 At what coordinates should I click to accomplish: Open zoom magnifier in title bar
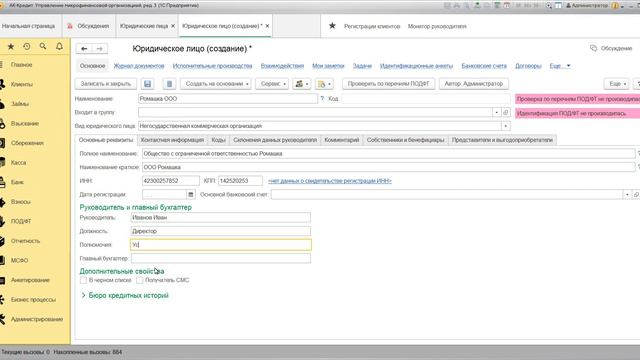549,6
